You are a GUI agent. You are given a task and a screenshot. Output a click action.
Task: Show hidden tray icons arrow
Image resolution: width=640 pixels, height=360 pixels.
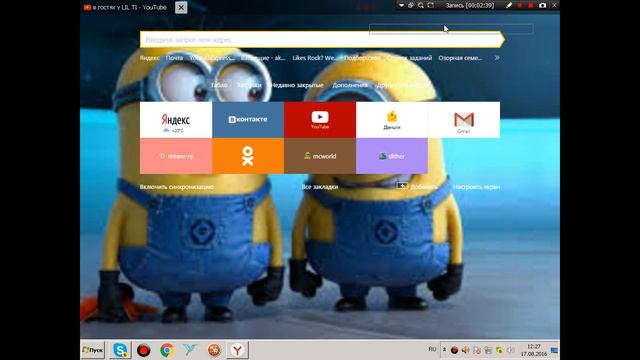point(444,350)
